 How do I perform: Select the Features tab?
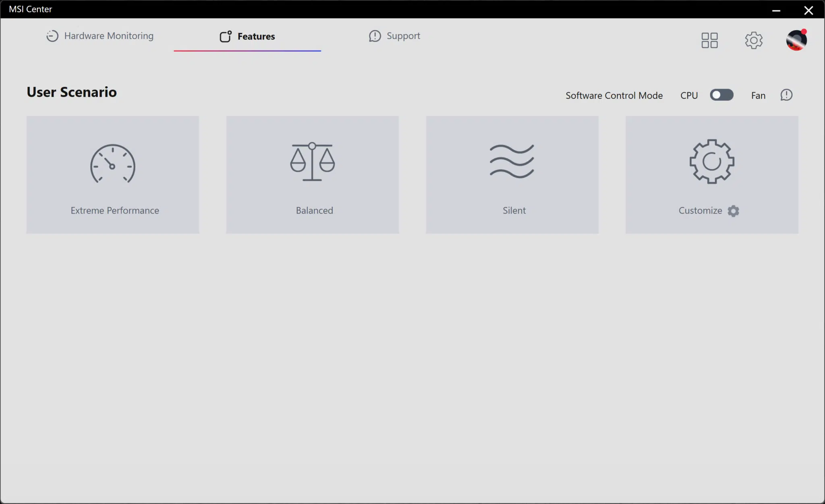pyautogui.click(x=247, y=36)
